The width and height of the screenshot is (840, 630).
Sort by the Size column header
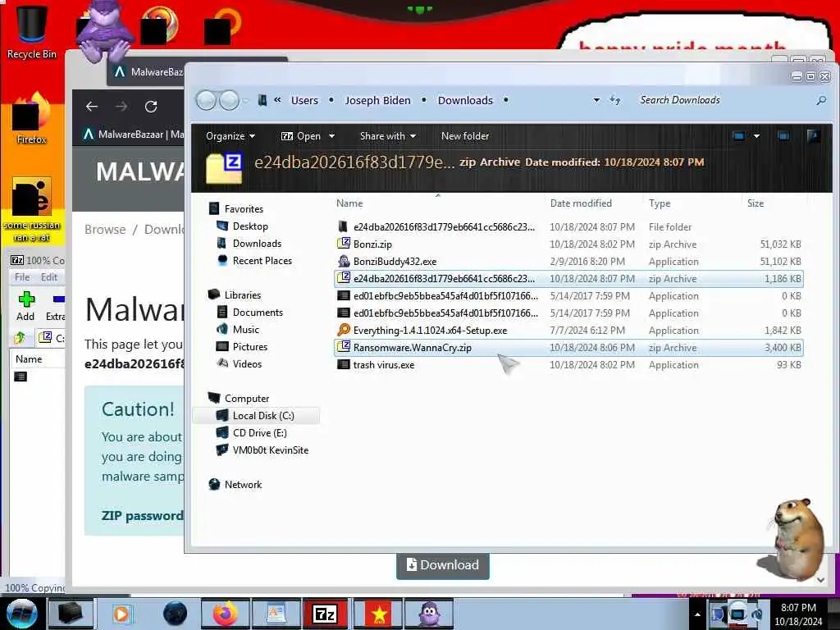point(756,203)
